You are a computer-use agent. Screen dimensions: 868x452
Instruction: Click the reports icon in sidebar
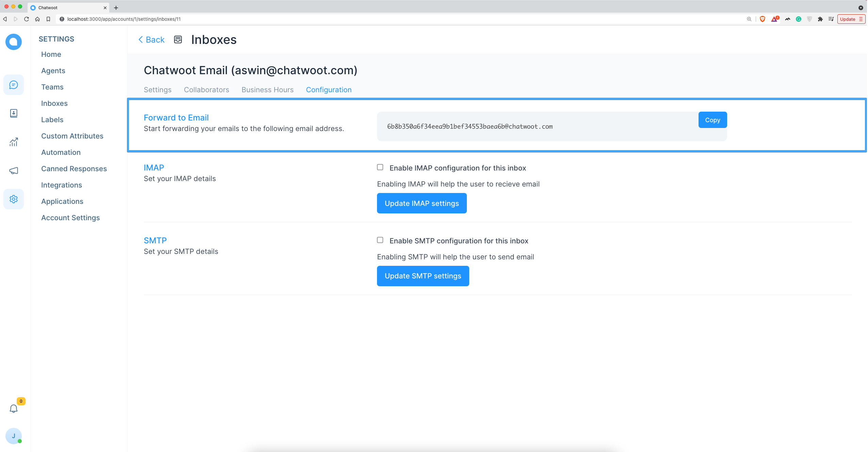point(13,142)
